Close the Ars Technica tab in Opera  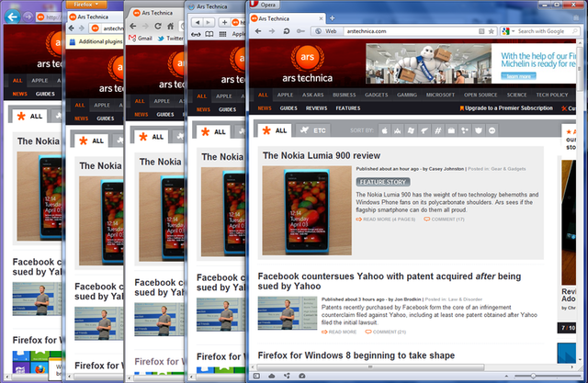(x=321, y=18)
